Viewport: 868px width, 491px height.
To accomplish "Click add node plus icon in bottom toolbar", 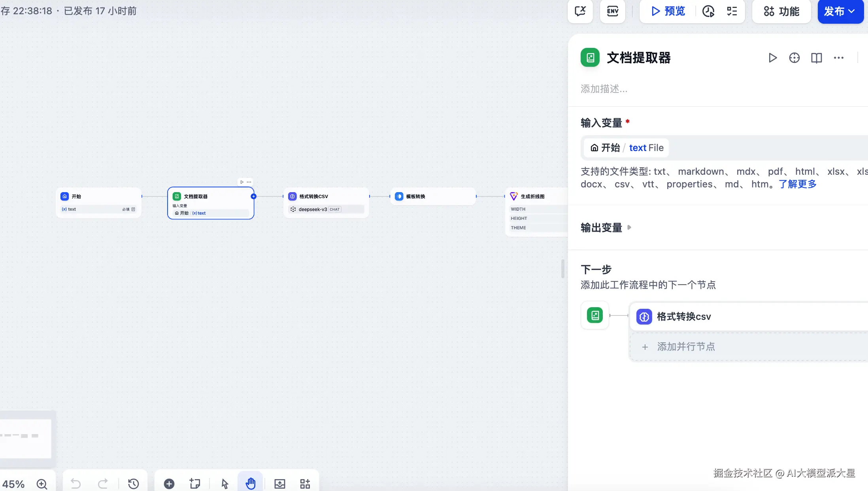I will [169, 483].
